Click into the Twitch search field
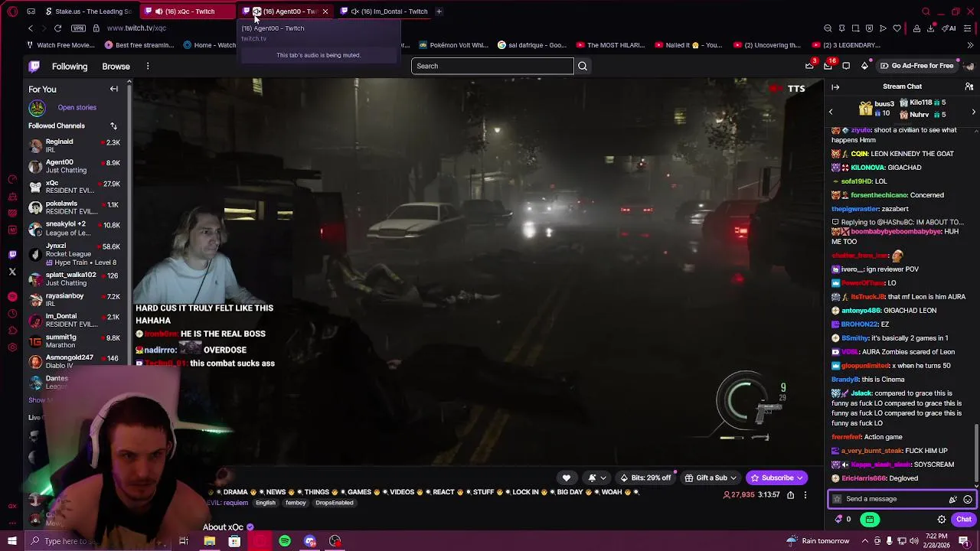This screenshot has width=980, height=551. (x=492, y=66)
